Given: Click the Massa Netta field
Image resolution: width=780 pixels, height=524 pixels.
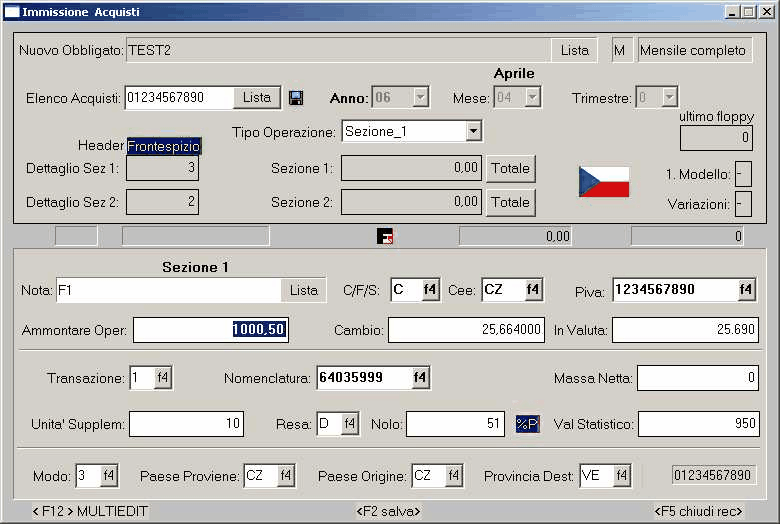Looking at the screenshot, I should pyautogui.click(x=698, y=378).
